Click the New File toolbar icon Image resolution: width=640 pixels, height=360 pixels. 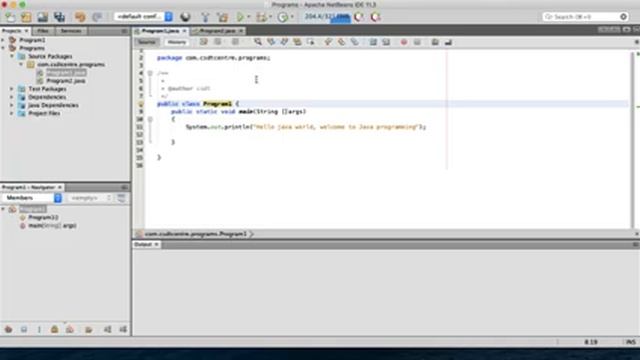10,17
